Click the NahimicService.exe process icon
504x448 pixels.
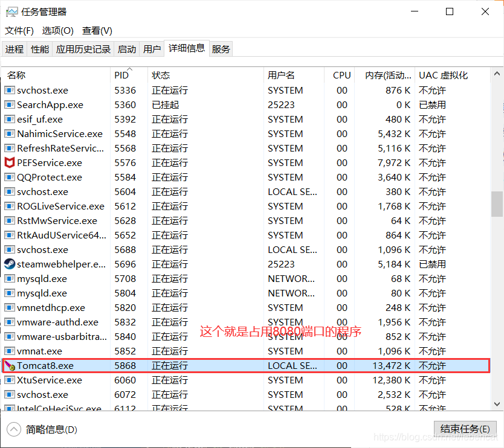tap(9, 133)
